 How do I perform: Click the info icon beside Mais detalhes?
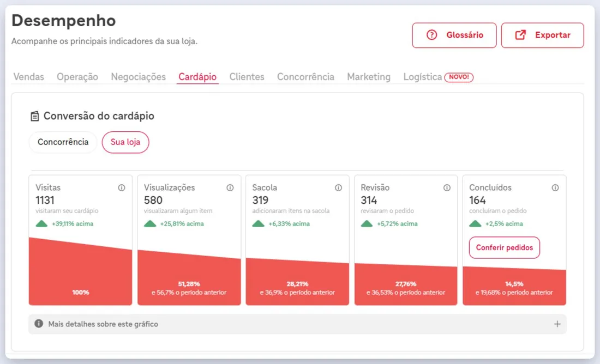tap(39, 324)
